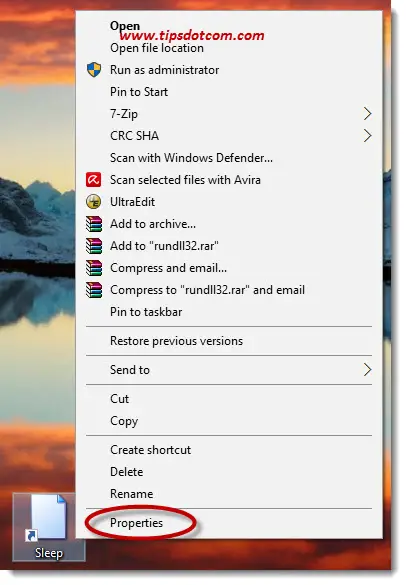Click the Run as administrator shield icon
Viewport: 406px width, 585px height.
pos(94,70)
